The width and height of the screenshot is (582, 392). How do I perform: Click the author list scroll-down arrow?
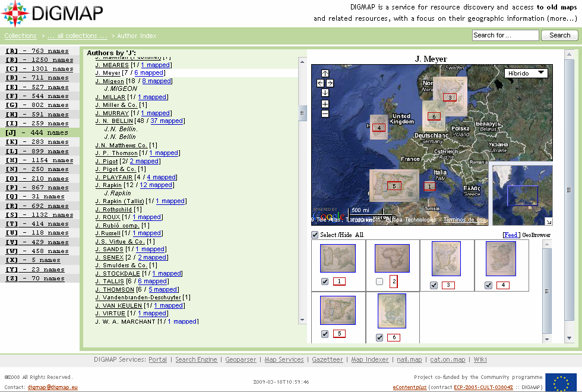click(x=302, y=320)
